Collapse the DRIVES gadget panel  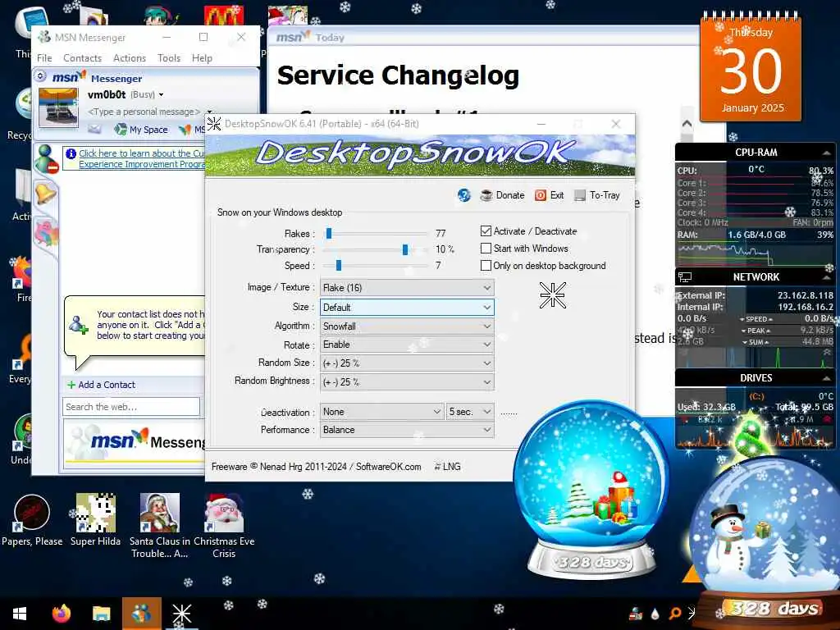826,378
